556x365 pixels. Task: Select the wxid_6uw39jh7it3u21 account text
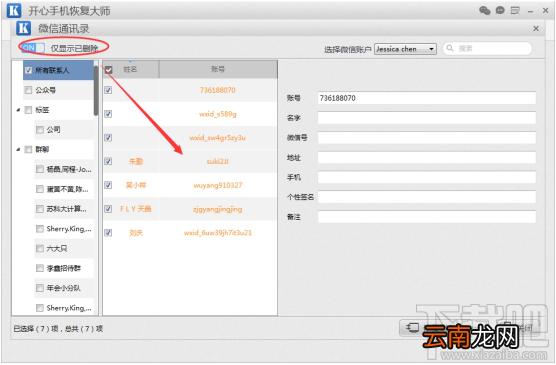pyautogui.click(x=218, y=233)
